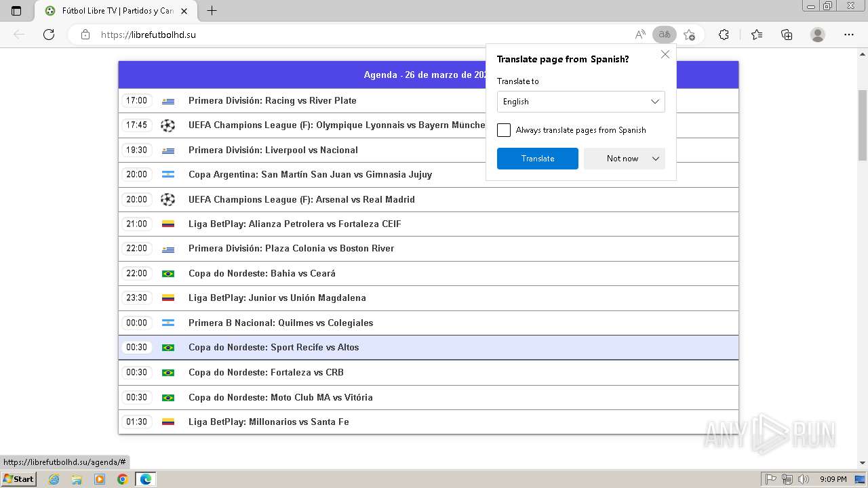
Task: Open Junior vs Unión Magdalena match
Action: point(277,298)
